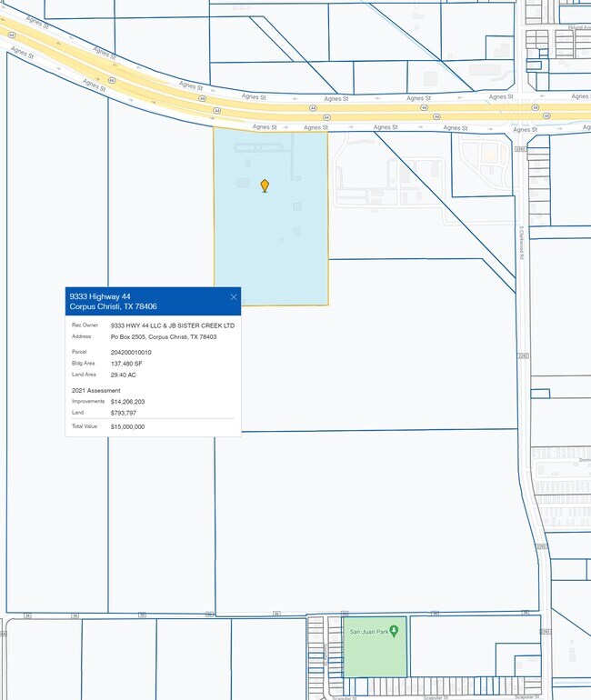Close the 9333 Highway 44 popup
This screenshot has height=700, width=591.
click(x=234, y=297)
